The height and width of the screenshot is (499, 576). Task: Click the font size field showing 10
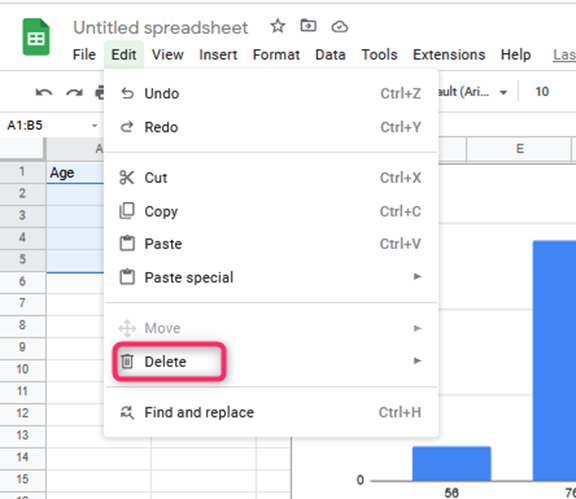(542, 91)
